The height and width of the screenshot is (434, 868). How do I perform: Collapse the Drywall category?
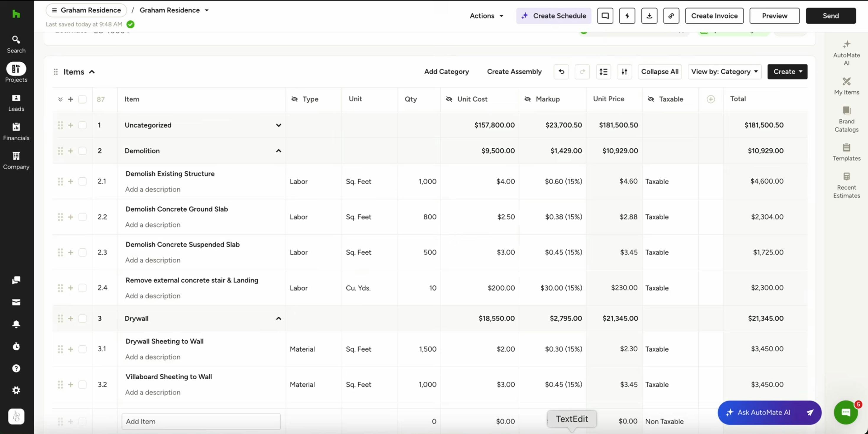click(278, 318)
